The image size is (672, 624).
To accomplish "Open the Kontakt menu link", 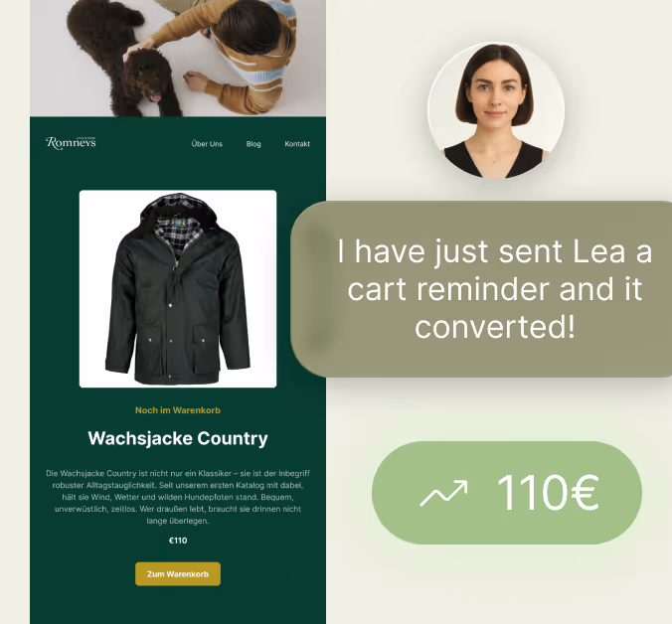I will (297, 144).
